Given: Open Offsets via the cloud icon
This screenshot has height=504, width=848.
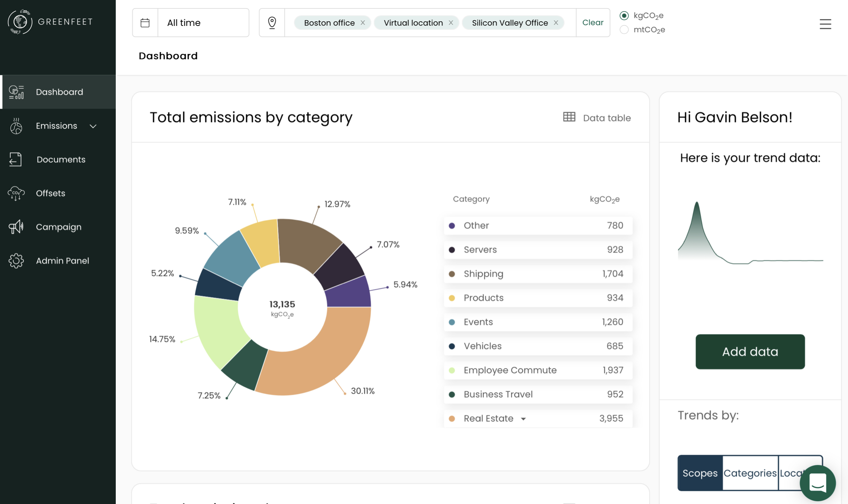Looking at the screenshot, I should pyautogui.click(x=16, y=193).
